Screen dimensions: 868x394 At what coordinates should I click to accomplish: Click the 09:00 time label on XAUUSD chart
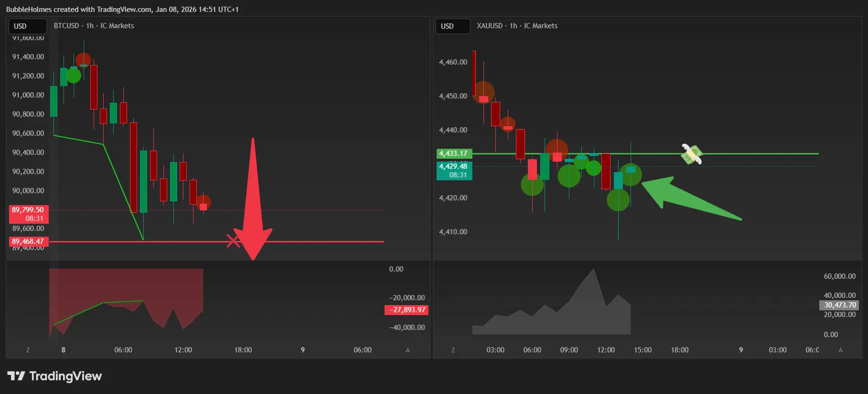pyautogui.click(x=569, y=350)
